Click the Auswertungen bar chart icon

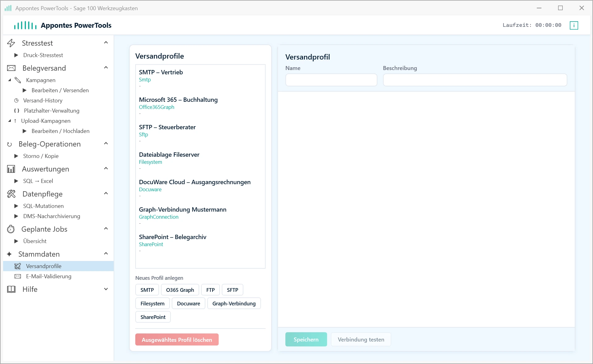click(11, 169)
